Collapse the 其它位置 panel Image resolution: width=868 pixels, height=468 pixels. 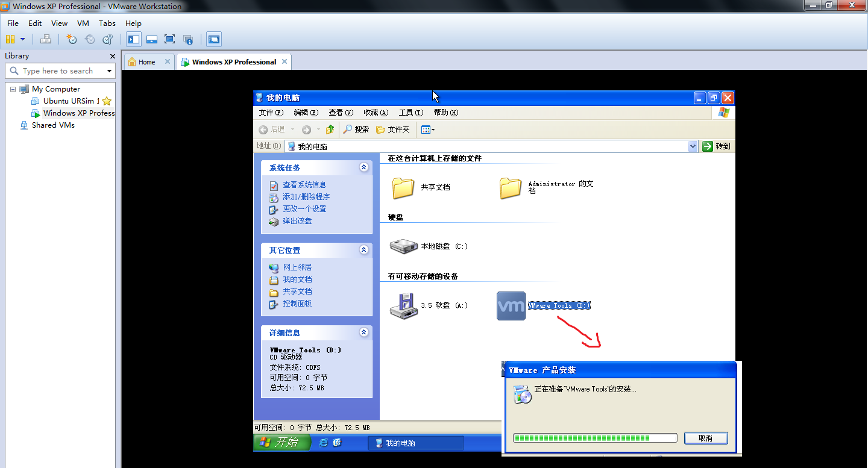tap(363, 249)
